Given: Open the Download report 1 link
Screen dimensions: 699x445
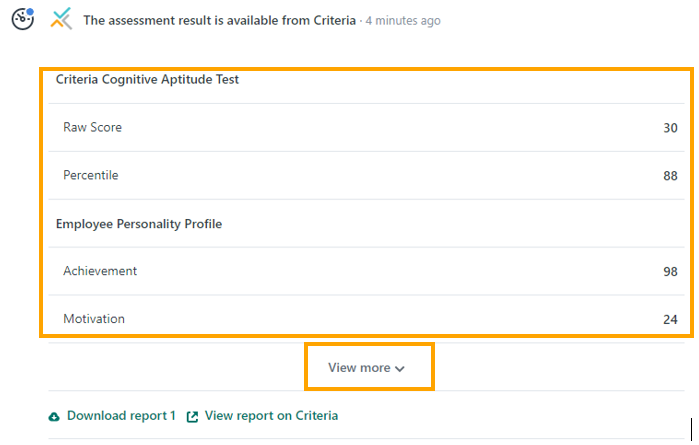Looking at the screenshot, I should (121, 416).
